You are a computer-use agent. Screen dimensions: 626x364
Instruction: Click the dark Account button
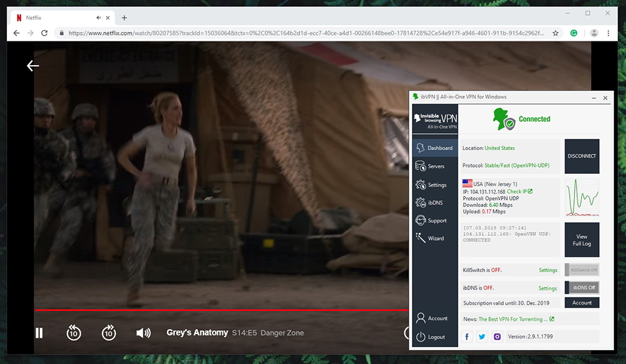click(x=582, y=303)
